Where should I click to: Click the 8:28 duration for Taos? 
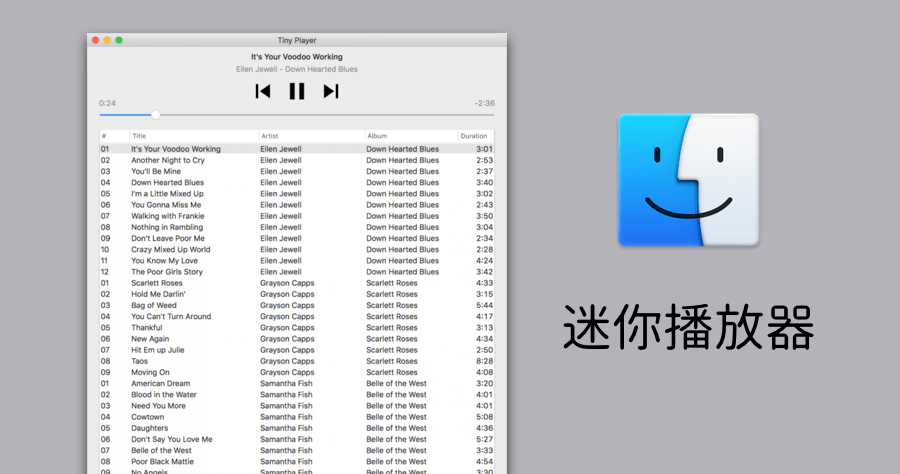coord(484,362)
